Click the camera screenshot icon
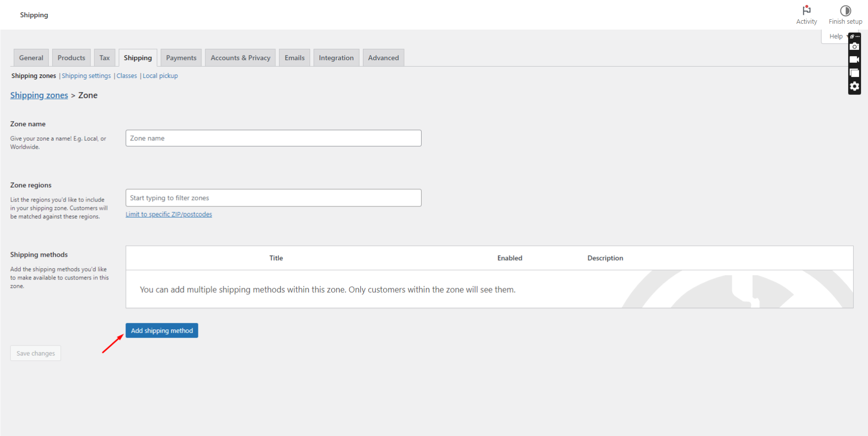The image size is (868, 436). [854, 46]
